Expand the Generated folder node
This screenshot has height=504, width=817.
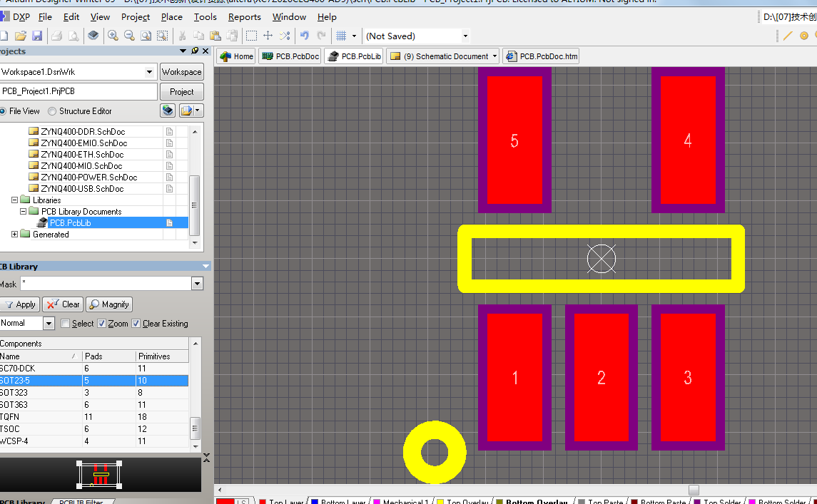14,235
